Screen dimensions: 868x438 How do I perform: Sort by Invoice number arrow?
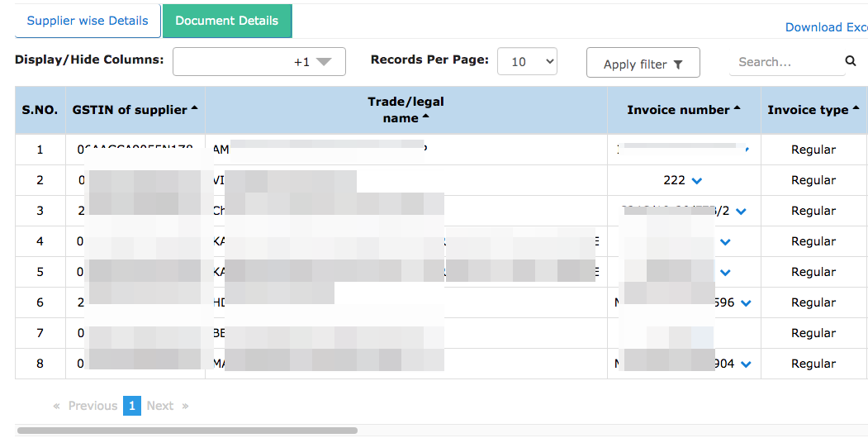coord(737,108)
